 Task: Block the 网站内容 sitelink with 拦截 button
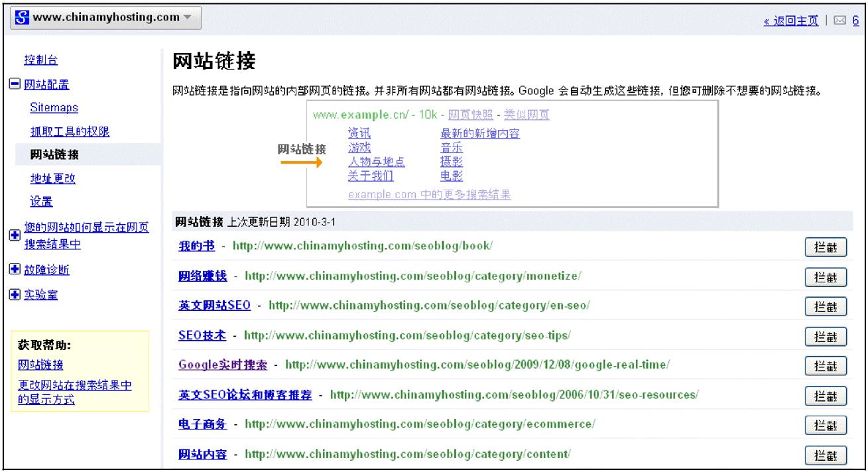(826, 455)
